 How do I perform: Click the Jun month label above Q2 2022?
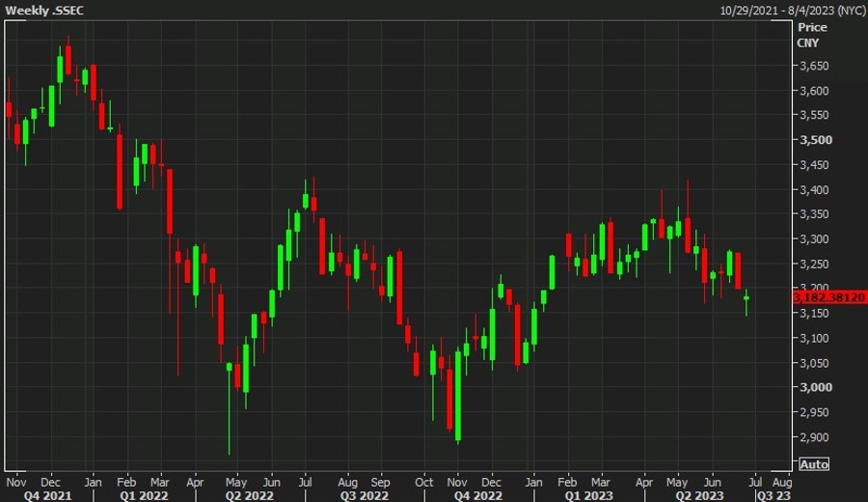click(x=271, y=482)
